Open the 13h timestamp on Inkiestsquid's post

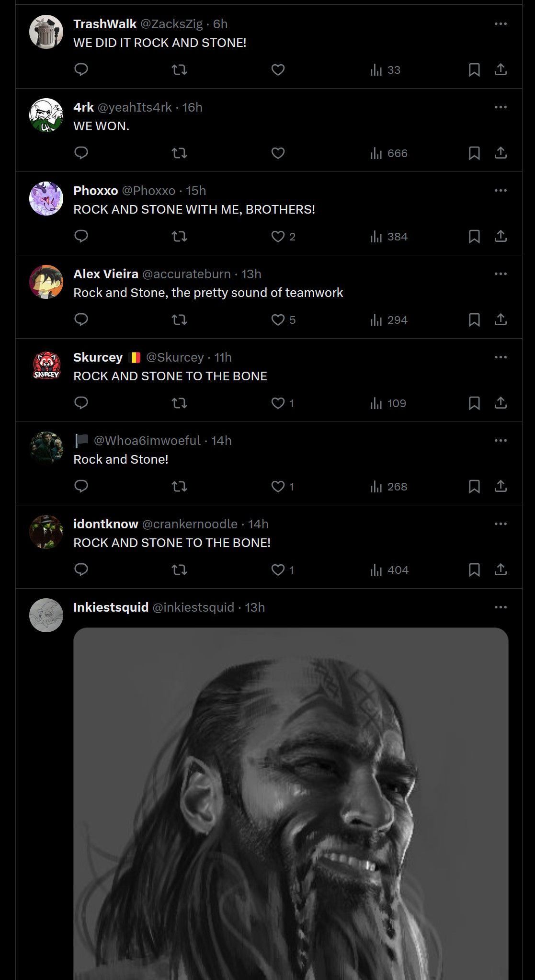pyautogui.click(x=255, y=607)
